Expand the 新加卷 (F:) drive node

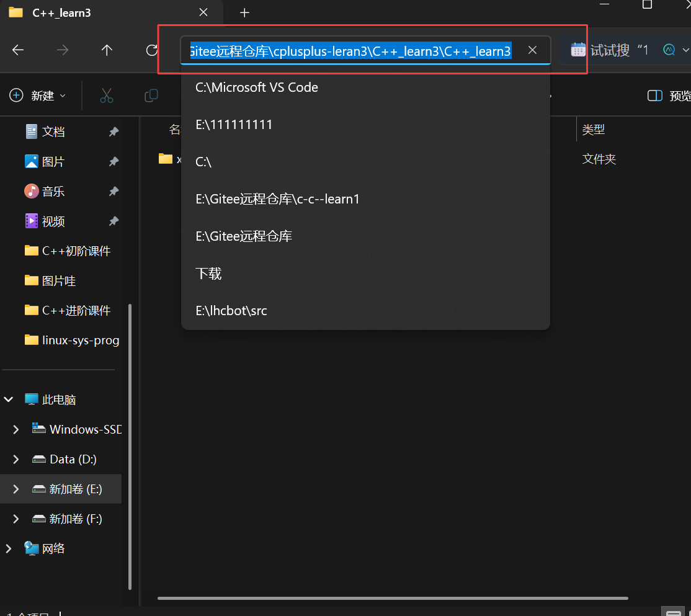point(16,519)
